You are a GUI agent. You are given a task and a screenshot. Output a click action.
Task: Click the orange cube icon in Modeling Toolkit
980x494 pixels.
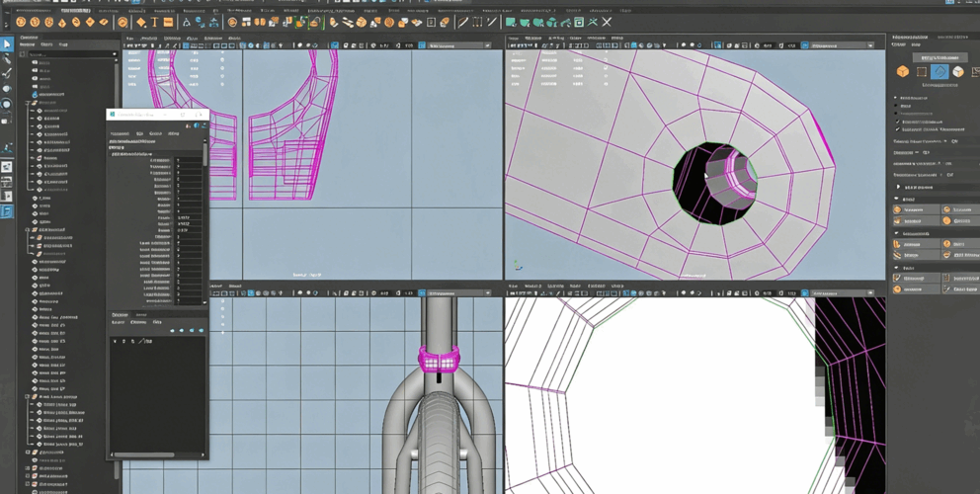click(x=902, y=72)
